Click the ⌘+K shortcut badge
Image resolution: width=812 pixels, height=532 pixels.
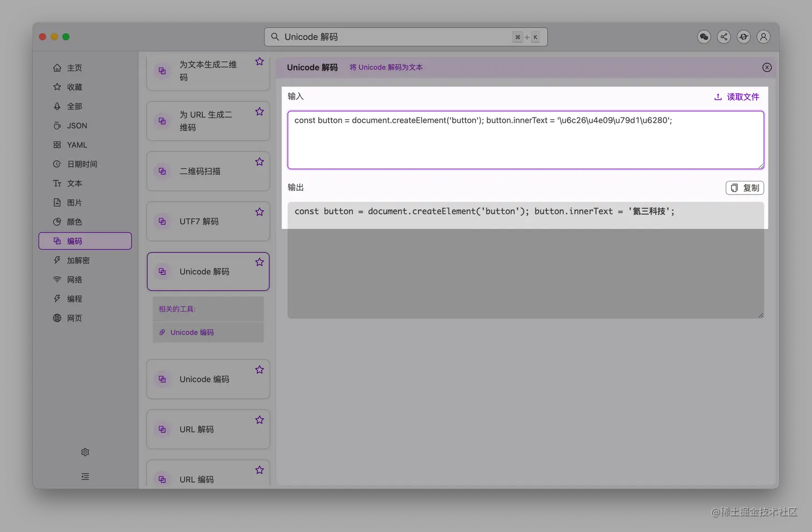coord(526,37)
